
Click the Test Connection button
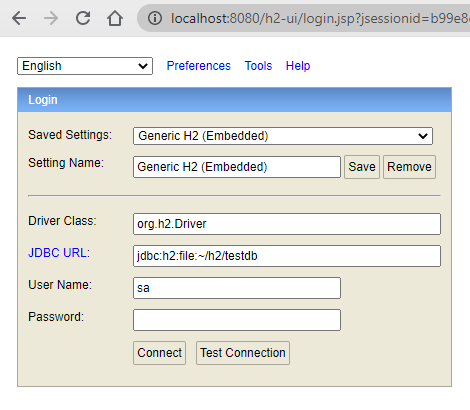(243, 353)
